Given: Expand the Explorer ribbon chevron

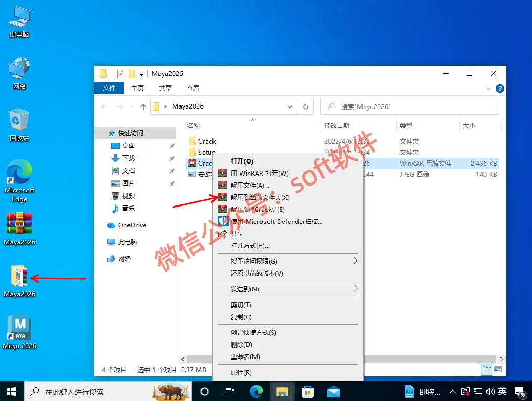Looking at the screenshot, I should (x=488, y=89).
